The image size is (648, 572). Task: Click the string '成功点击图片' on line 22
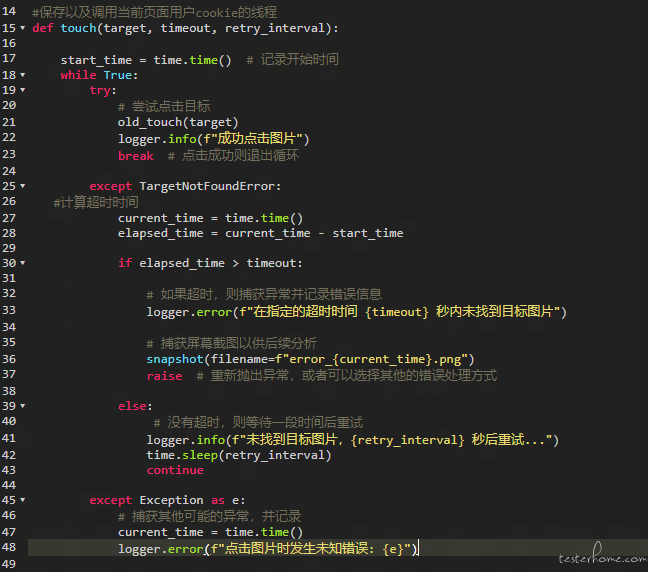point(256,138)
